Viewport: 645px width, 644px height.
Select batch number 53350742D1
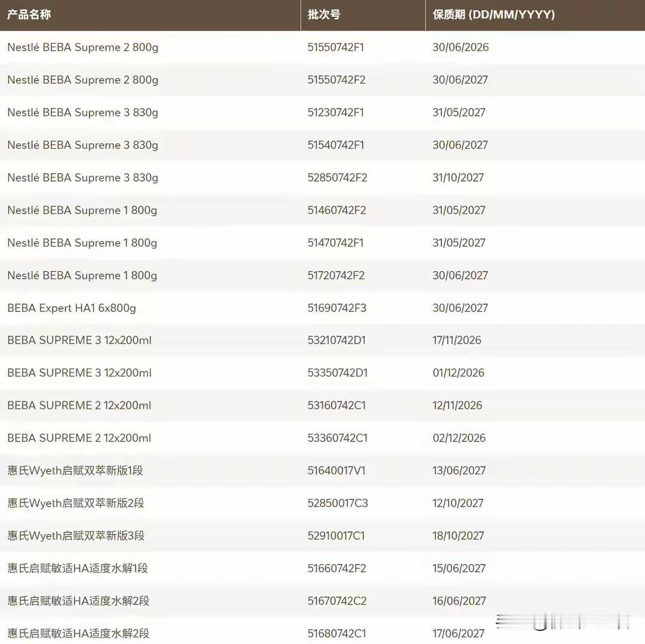click(337, 373)
